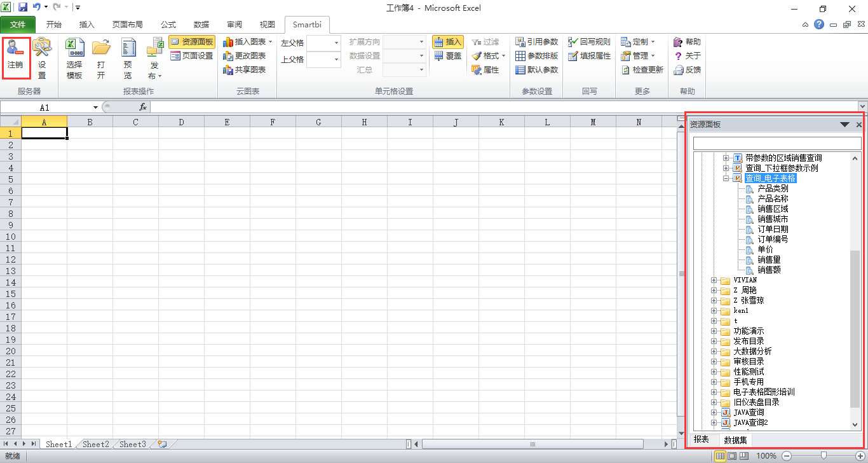The width and height of the screenshot is (868, 463).
Task: Click 更改图表 change chart
Action: pyautogui.click(x=245, y=56)
